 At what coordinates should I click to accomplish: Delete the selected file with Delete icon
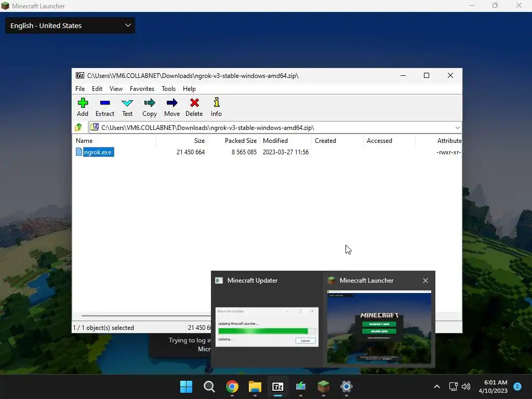(x=194, y=107)
